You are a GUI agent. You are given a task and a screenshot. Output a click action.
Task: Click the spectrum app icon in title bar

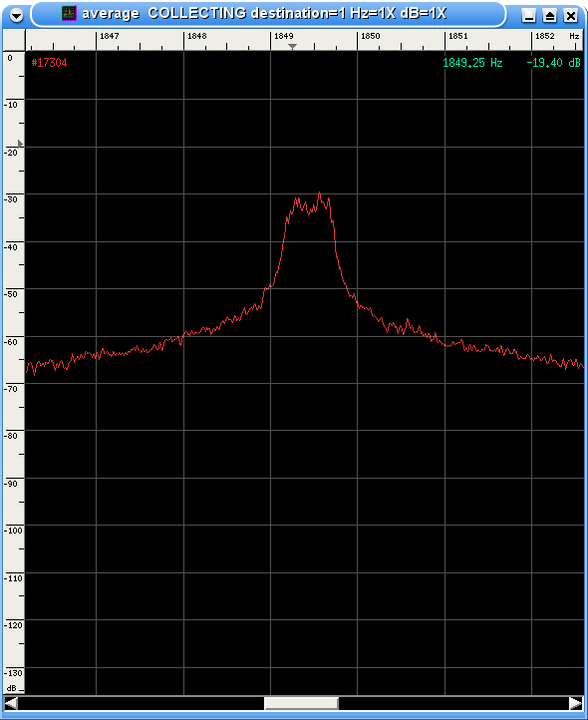[x=69, y=13]
